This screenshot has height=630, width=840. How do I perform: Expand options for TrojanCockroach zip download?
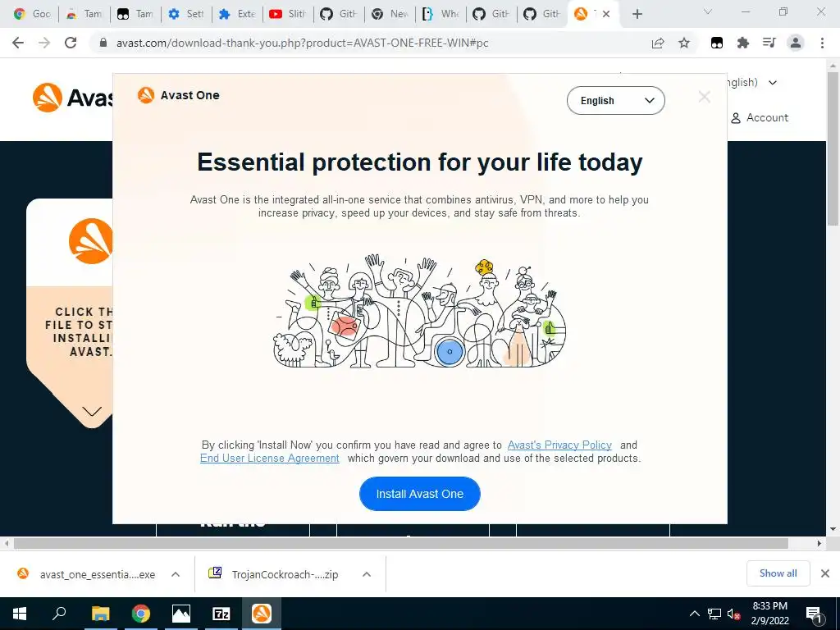click(x=367, y=574)
